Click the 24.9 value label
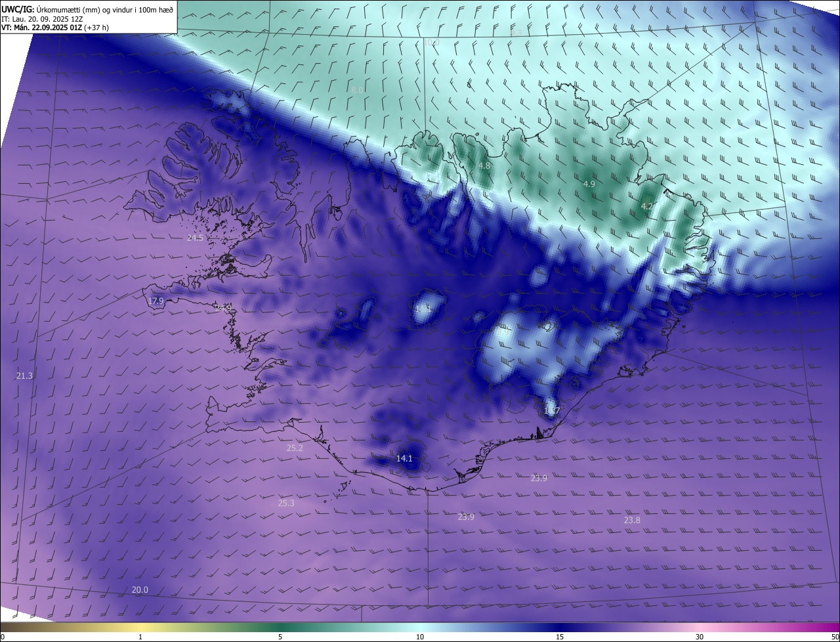Screen dimensions: 840x642 tap(223, 307)
